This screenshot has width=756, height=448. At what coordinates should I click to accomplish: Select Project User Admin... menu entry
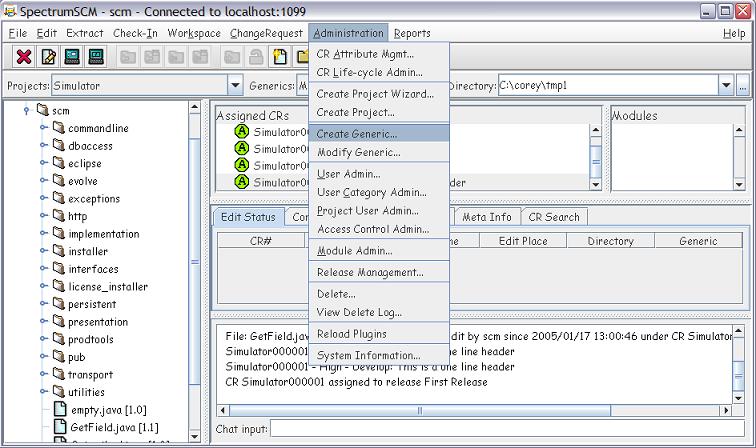point(379,211)
